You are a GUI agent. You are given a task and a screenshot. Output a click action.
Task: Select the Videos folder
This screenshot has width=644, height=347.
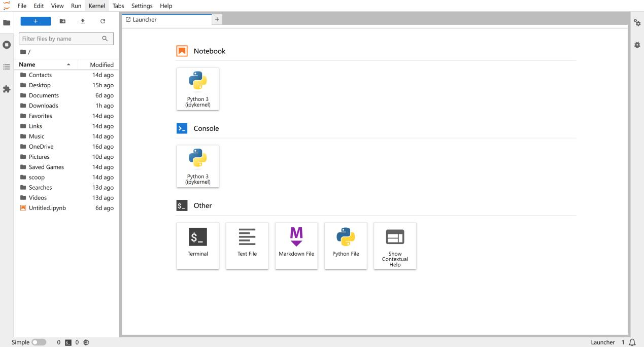click(67, 198)
